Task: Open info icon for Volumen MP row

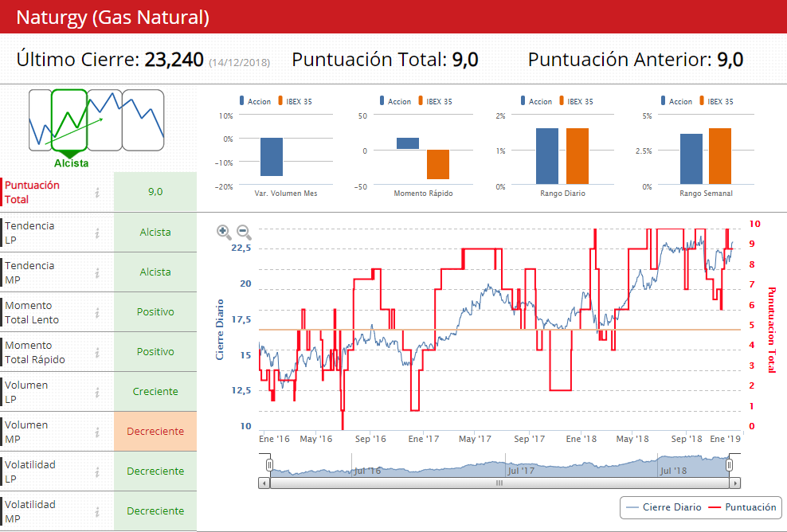Action: (x=97, y=432)
